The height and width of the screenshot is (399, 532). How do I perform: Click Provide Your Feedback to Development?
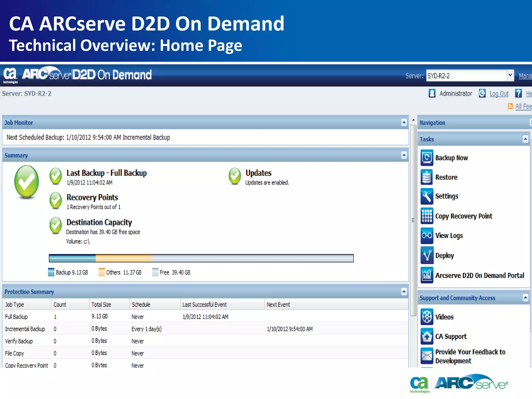[x=470, y=356]
